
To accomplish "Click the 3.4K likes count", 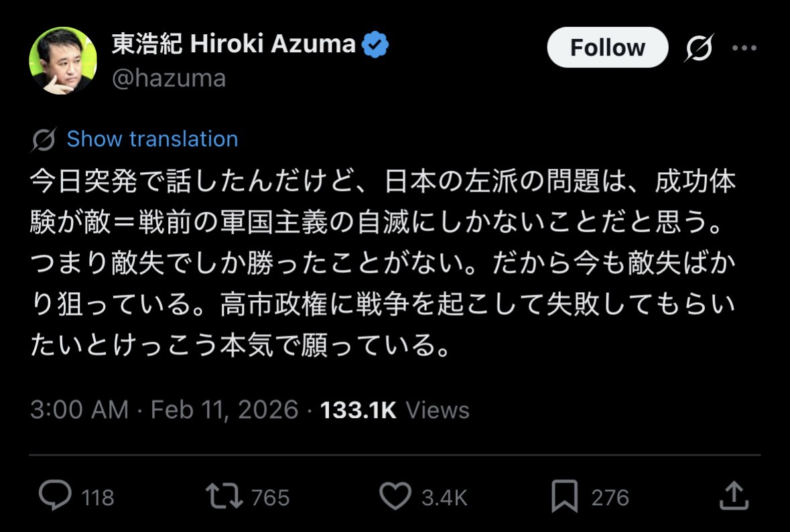I will tap(444, 498).
